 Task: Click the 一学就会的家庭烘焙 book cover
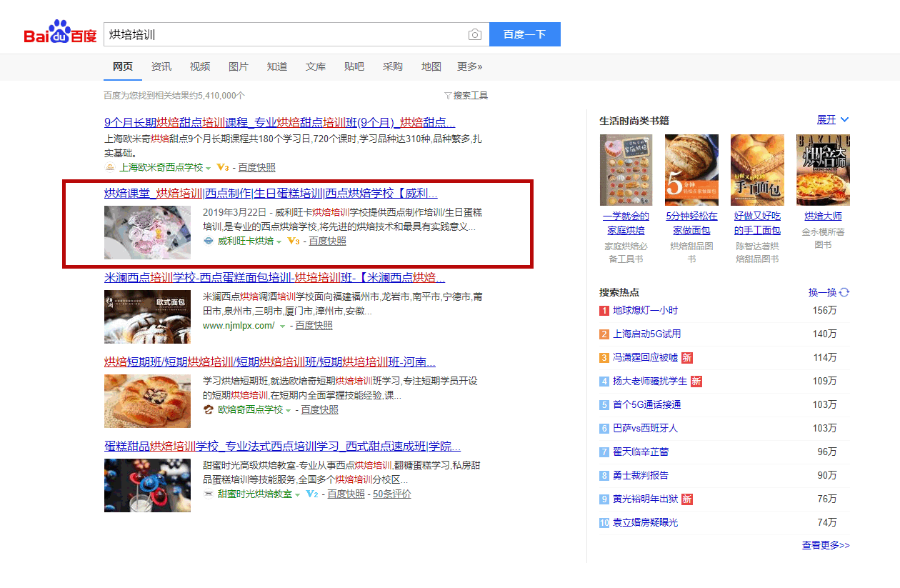[626, 171]
